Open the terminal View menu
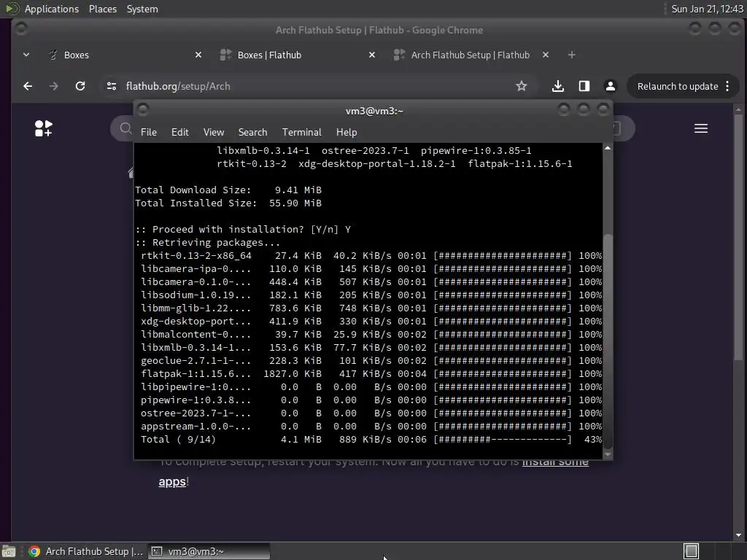 point(214,133)
